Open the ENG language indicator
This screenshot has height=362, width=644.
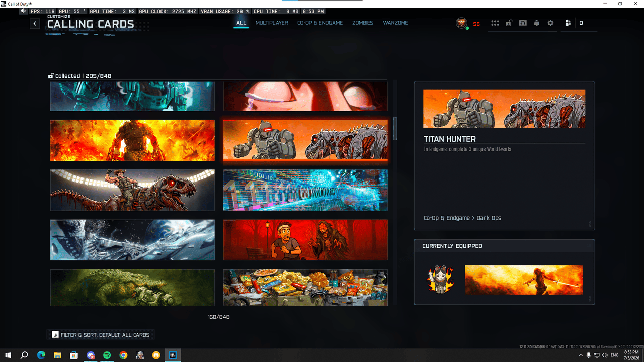click(x=615, y=355)
